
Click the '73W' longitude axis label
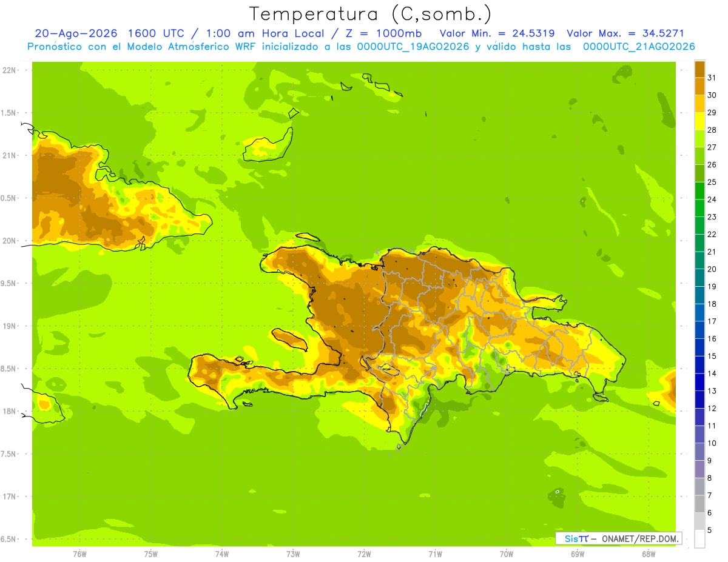point(293,554)
